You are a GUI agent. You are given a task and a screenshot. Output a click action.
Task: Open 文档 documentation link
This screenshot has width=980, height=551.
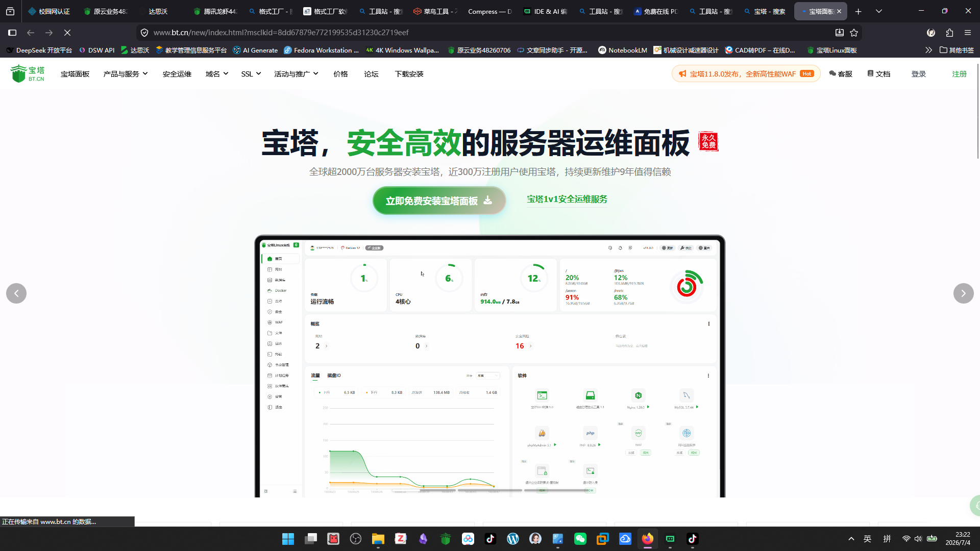point(879,74)
